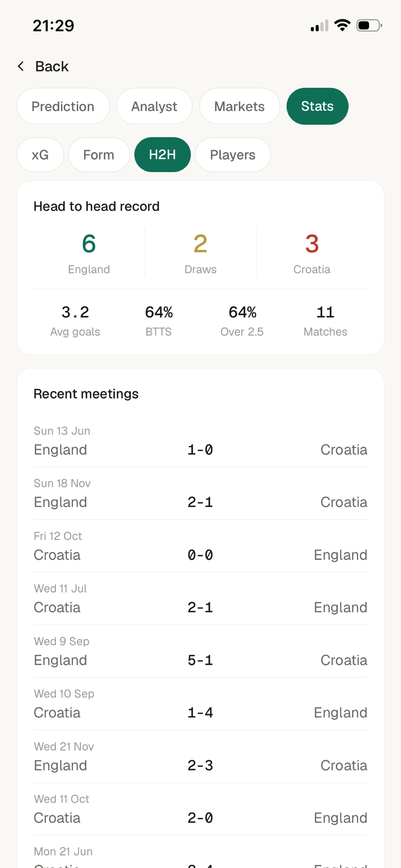Open the Analyst tab
401x868 pixels.
coord(154,106)
